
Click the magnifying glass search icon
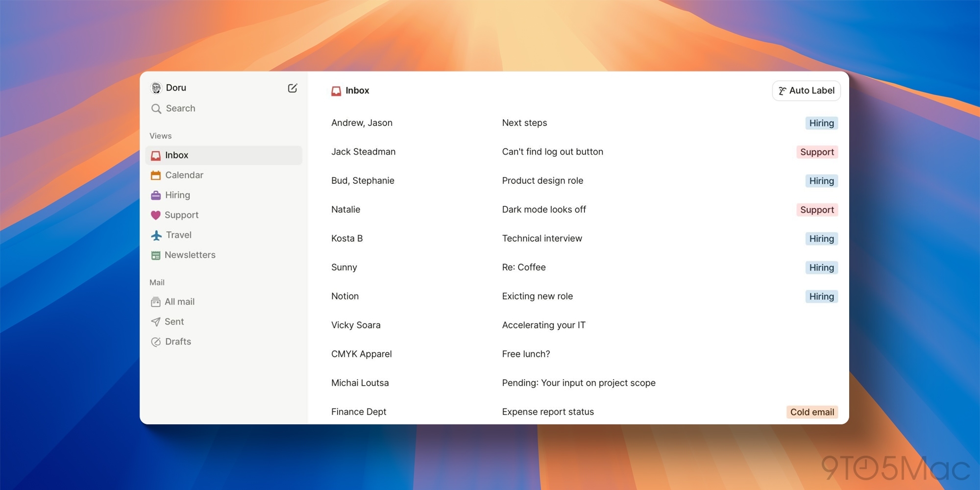[156, 109]
